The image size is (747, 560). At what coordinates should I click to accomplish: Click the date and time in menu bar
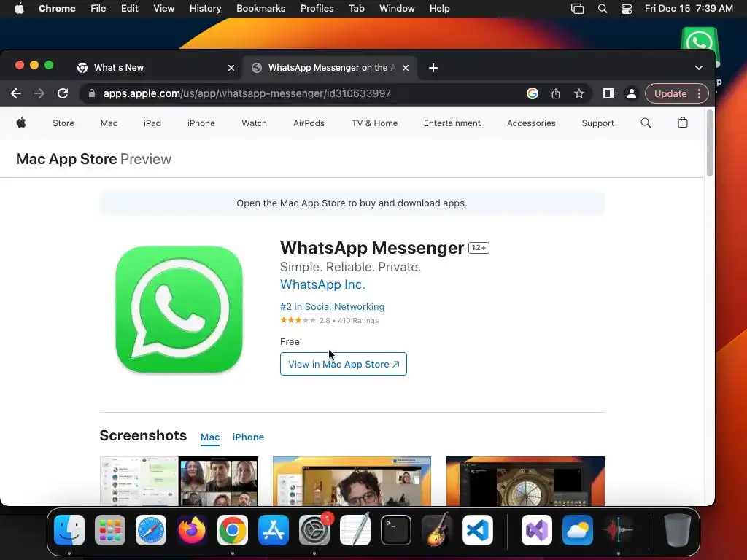(689, 9)
